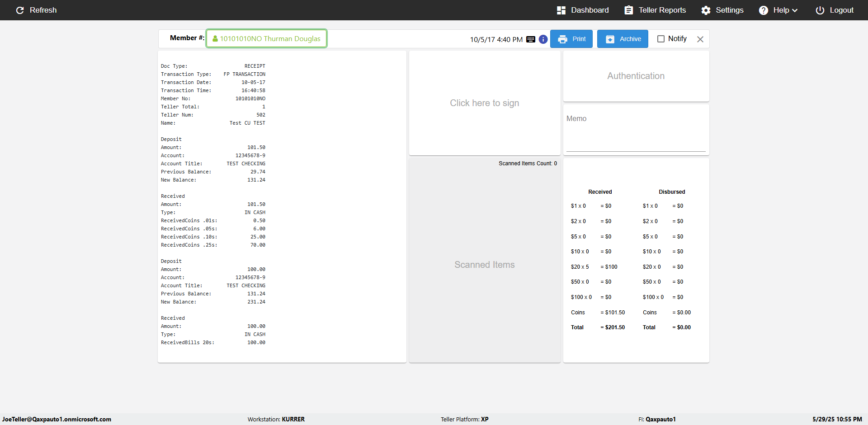
Task: Click the ReceivedCoins .25s 70.00 value
Action: click(258, 245)
